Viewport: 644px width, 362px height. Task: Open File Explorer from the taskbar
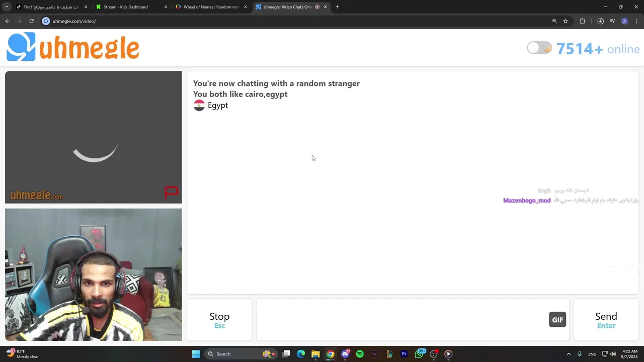coord(315,354)
